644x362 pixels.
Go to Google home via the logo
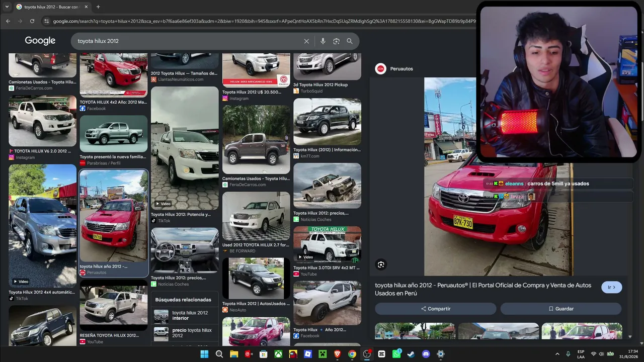[x=40, y=41]
